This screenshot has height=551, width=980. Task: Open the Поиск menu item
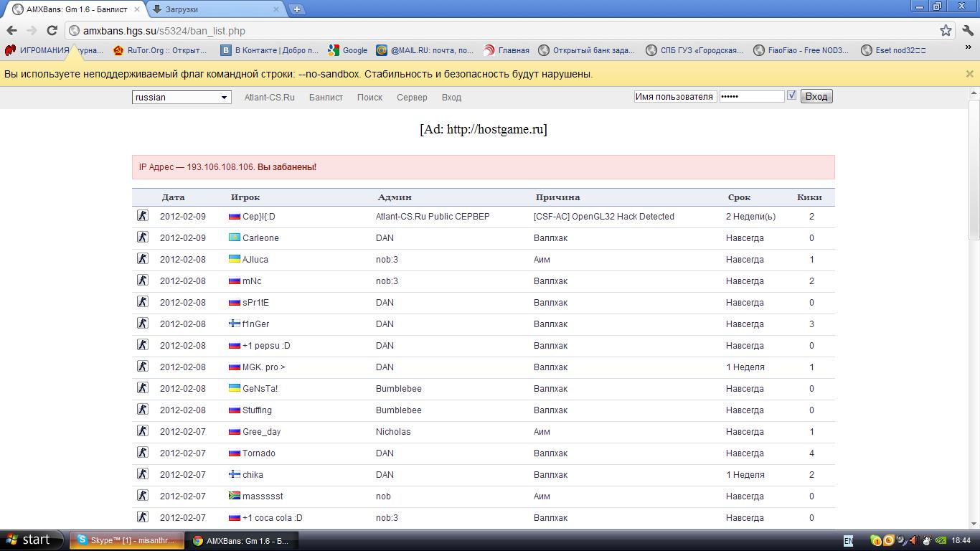point(369,98)
